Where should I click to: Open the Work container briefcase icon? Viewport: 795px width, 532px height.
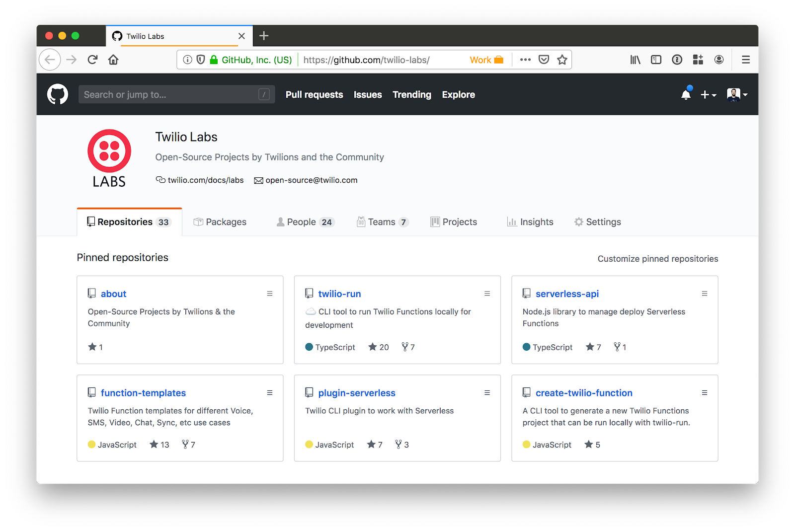tap(499, 60)
